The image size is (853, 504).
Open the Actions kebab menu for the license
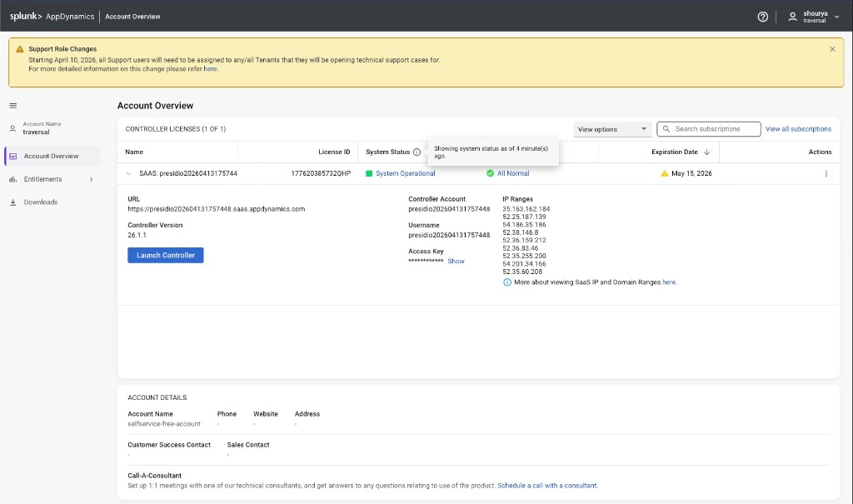tap(826, 173)
